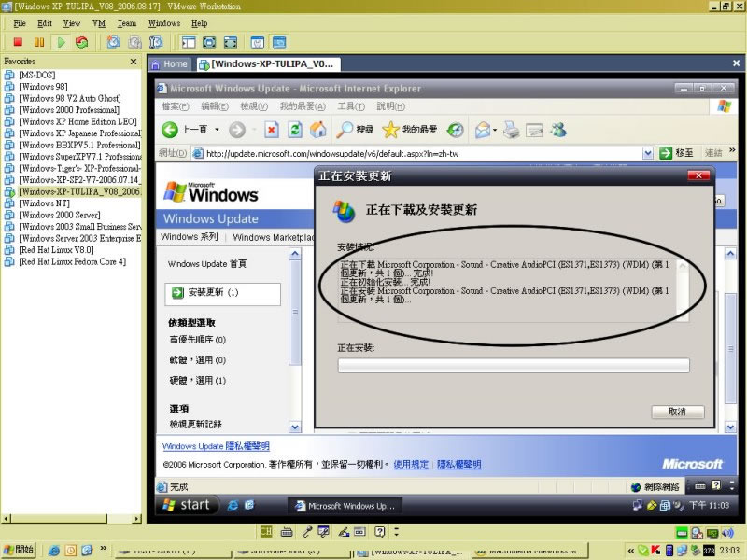
Task: Close the 正在安裝更新 dialog with red X
Action: click(698, 175)
